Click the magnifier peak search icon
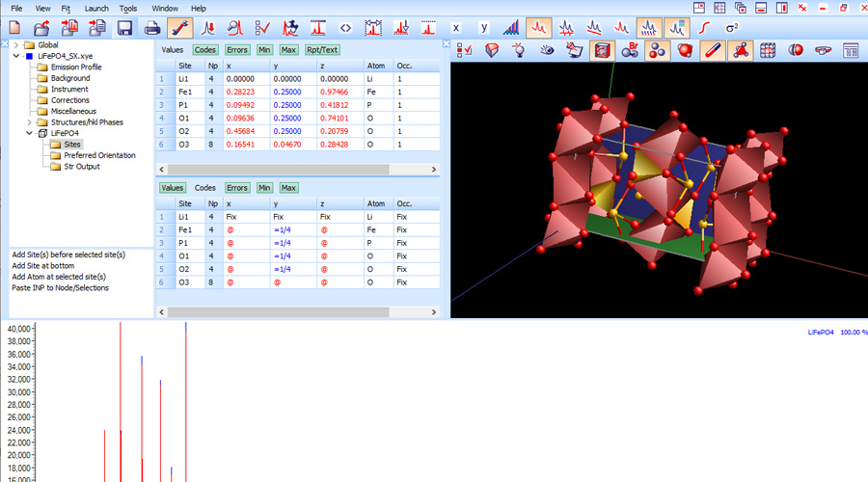868x482 pixels. click(x=233, y=27)
